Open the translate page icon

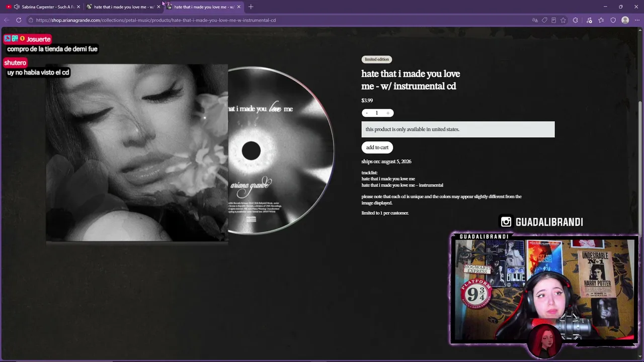[535, 20]
